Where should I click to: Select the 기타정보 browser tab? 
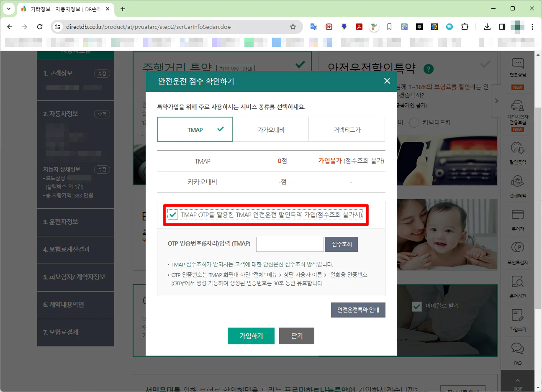(65, 9)
